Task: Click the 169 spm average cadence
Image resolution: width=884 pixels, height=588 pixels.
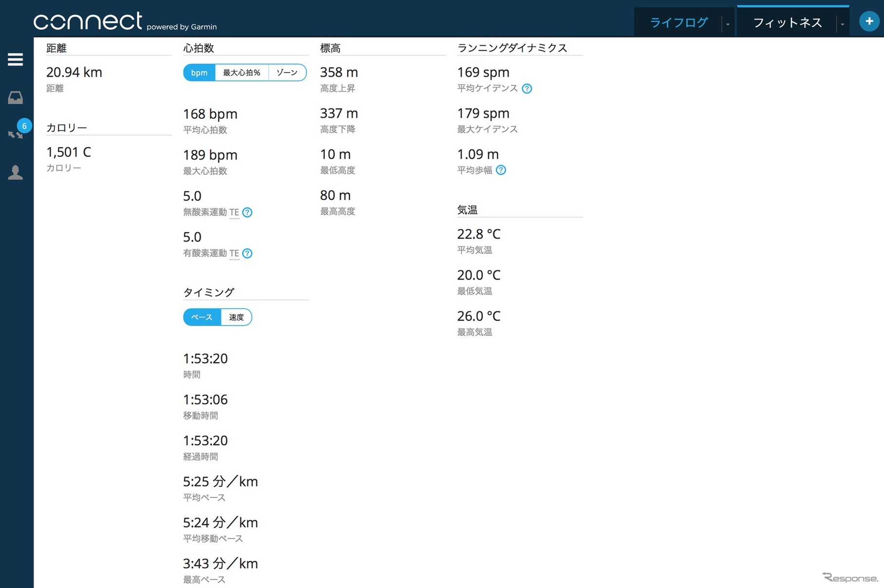Action: point(483,72)
